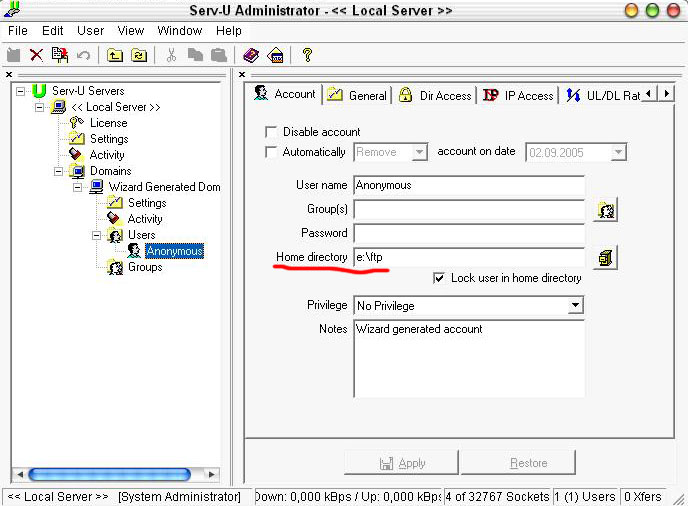Open the Privilege dropdown

click(x=575, y=305)
